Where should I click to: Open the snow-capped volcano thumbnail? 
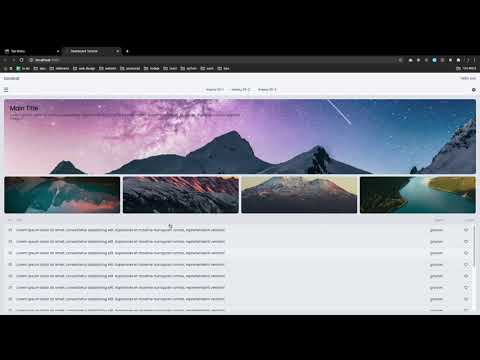(x=299, y=195)
